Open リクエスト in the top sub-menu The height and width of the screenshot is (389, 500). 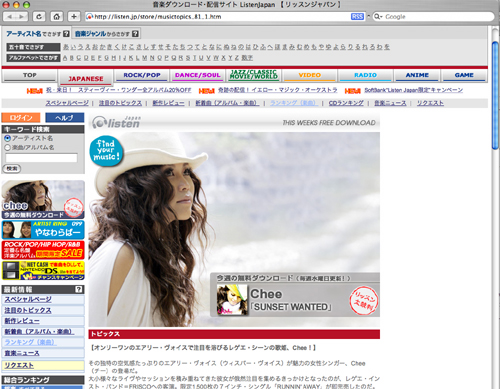pos(430,103)
